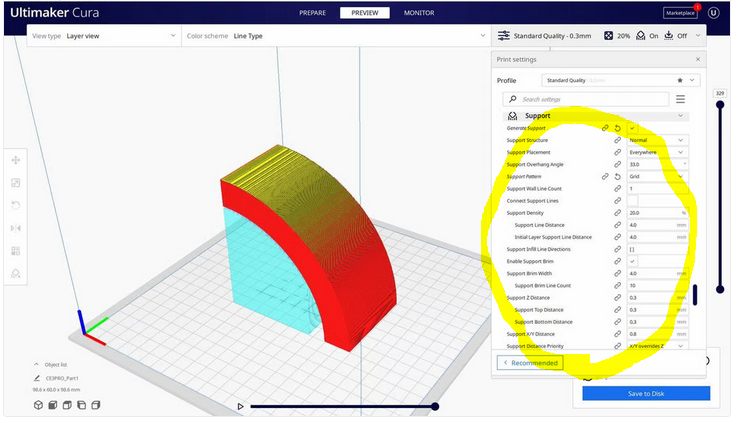Open the Support Placement dropdown
Screen dimensions: 738x424
point(658,152)
